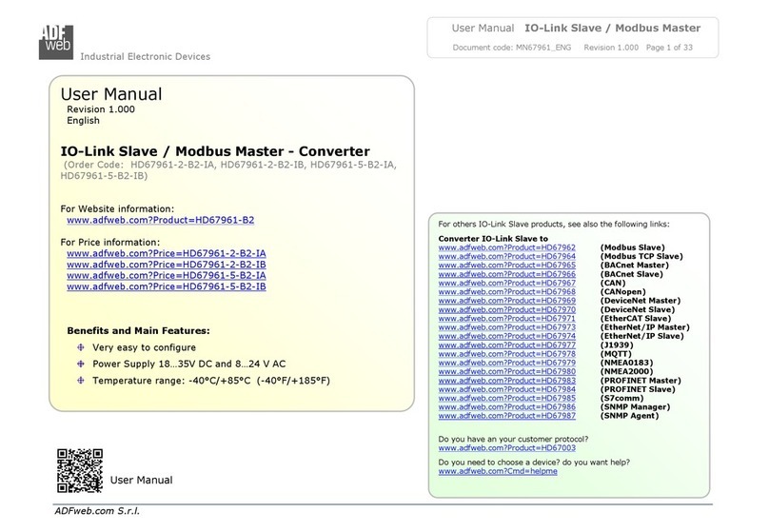Open the HD67974 EtherNet/IP Slave link
This screenshot has width=769, height=532.
tap(507, 336)
